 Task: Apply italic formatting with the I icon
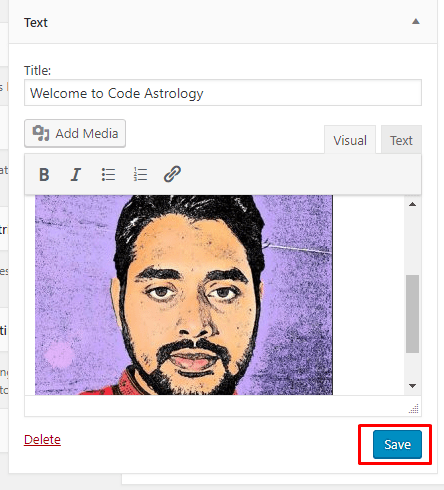[76, 174]
